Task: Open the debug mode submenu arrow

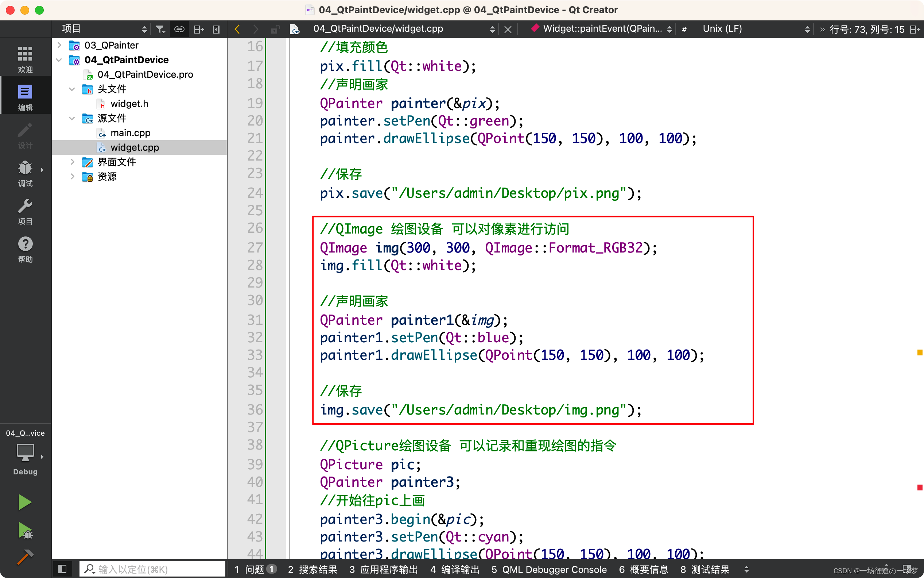Action: (42, 170)
